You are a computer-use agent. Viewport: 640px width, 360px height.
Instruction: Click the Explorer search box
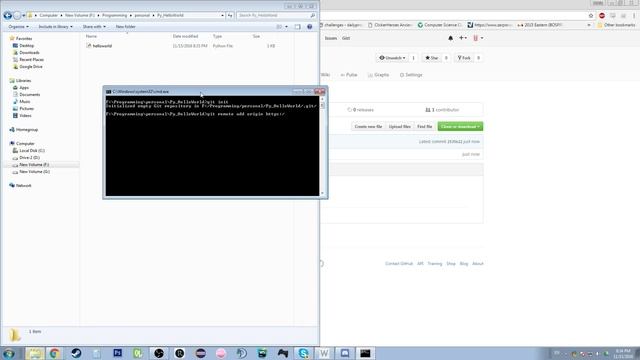pyautogui.click(x=276, y=16)
